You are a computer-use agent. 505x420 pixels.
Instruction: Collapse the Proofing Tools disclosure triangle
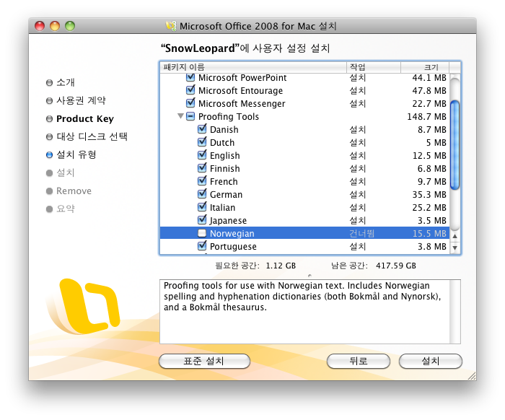pos(180,116)
